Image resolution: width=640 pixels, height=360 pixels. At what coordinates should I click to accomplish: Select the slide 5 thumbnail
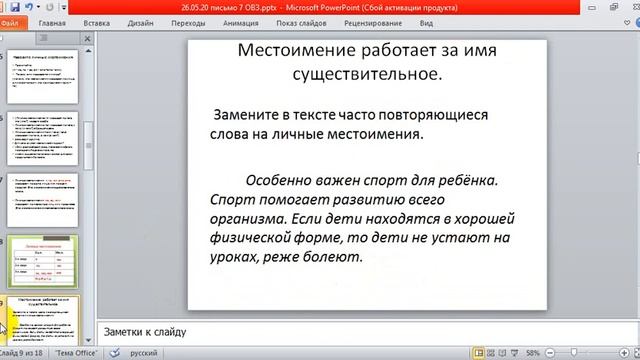click(42, 77)
